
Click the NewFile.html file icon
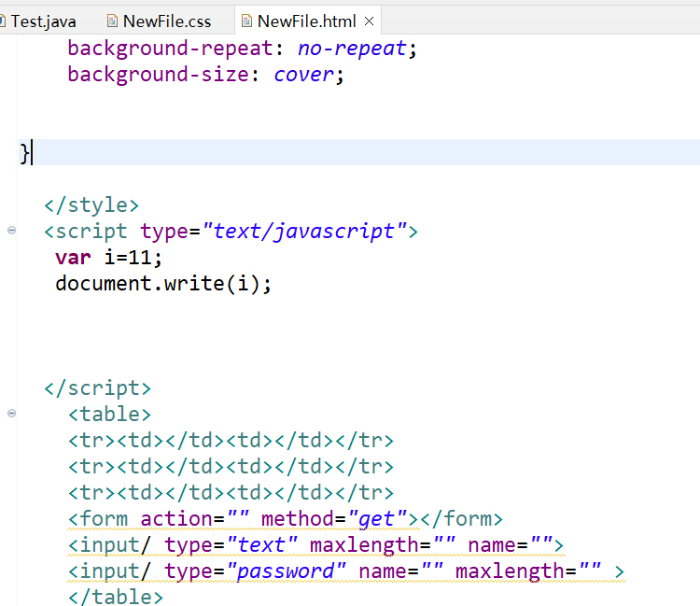click(x=246, y=21)
